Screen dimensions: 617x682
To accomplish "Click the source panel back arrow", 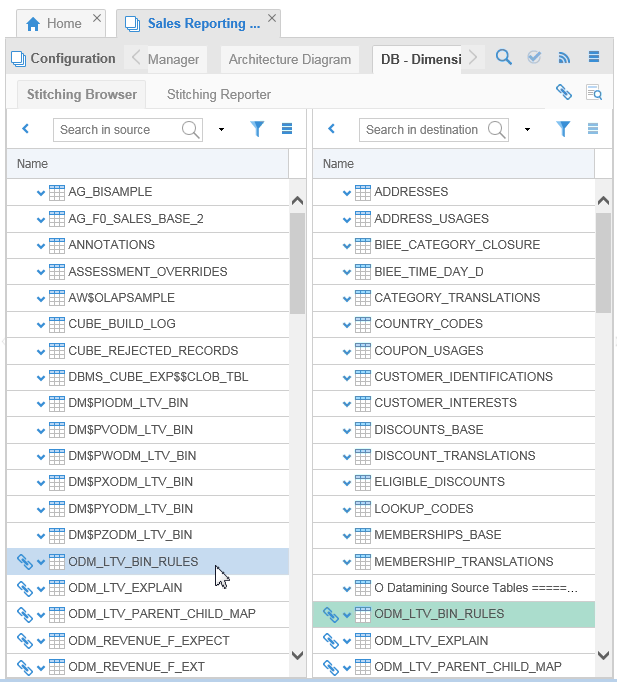I will pyautogui.click(x=26, y=129).
